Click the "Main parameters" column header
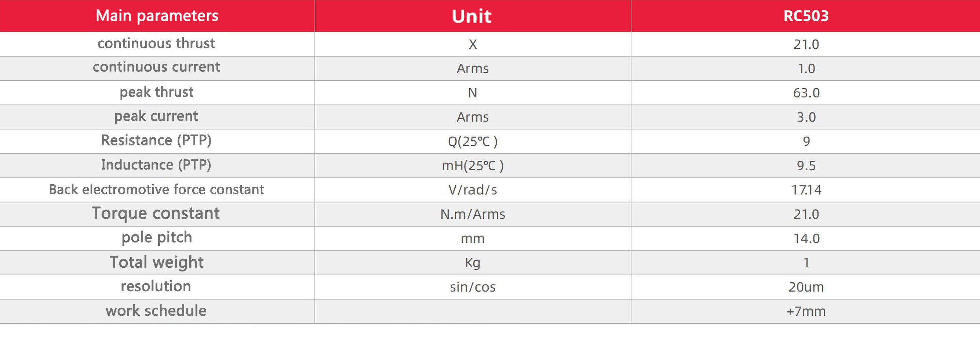Image resolution: width=980 pixels, height=348 pixels. coord(157,16)
